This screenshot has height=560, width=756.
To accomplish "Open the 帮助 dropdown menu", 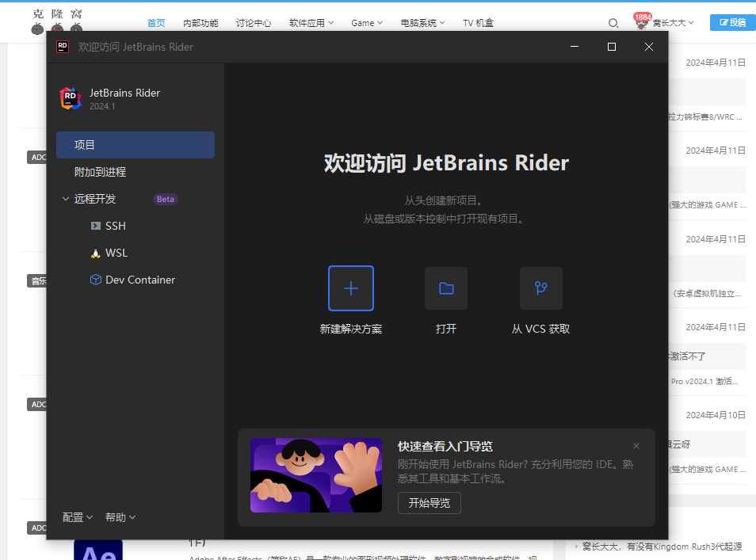I will (x=120, y=517).
